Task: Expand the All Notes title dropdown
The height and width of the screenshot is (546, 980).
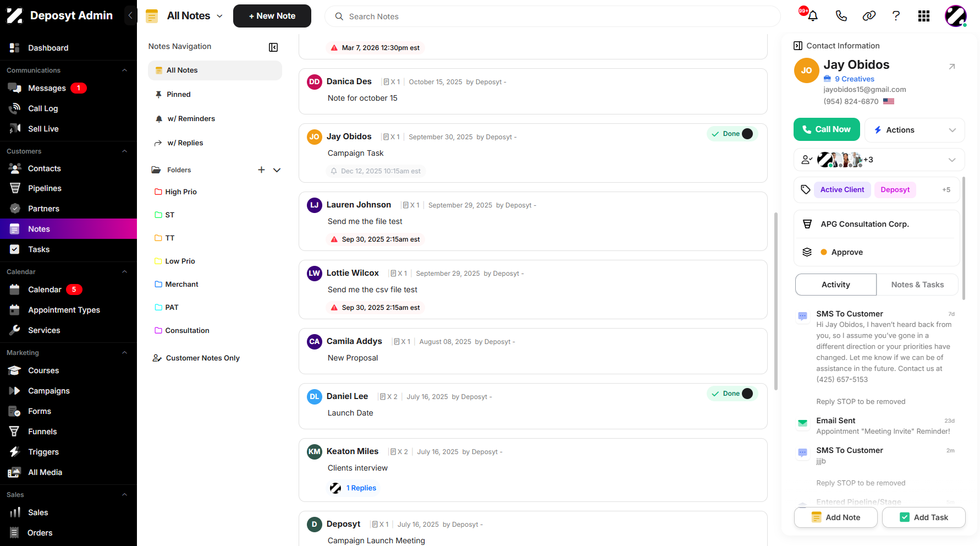Action: (x=219, y=16)
